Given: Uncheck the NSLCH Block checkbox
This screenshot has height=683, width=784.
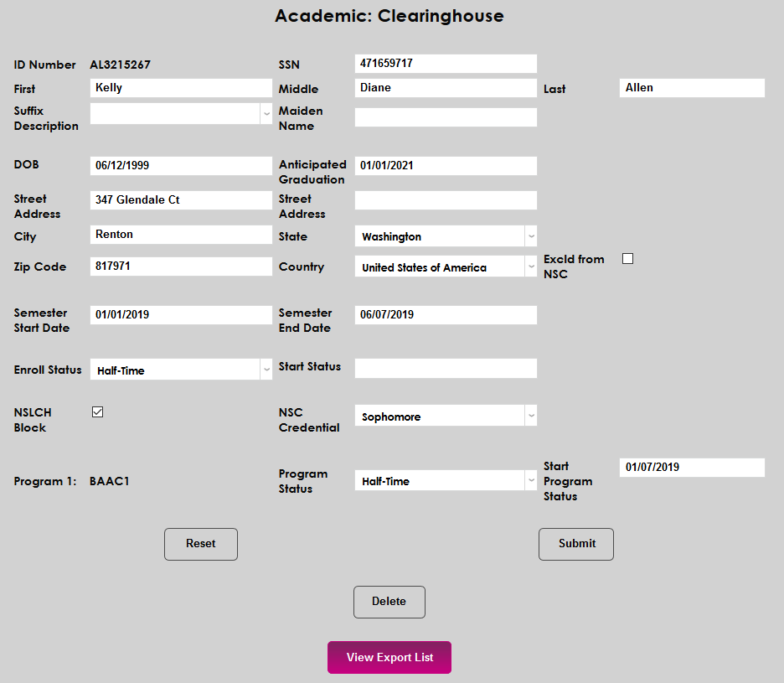Looking at the screenshot, I should point(97,411).
